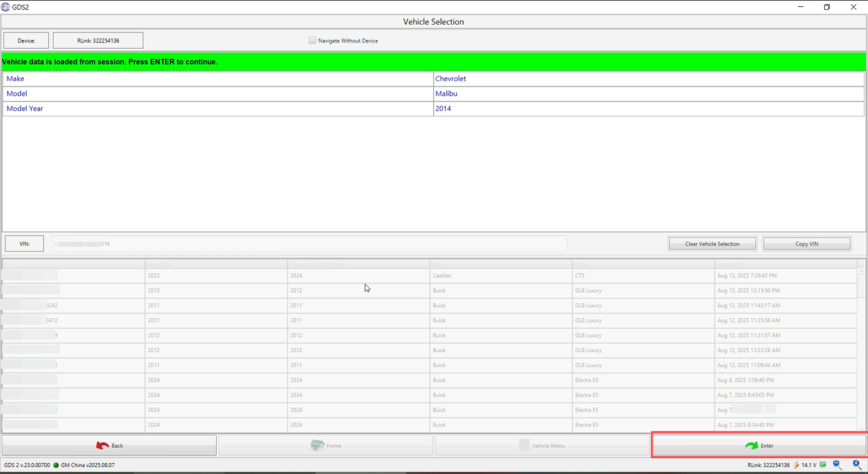The height and width of the screenshot is (474, 868).
Task: Click the zoom out magnifier icon
Action: click(x=837, y=465)
